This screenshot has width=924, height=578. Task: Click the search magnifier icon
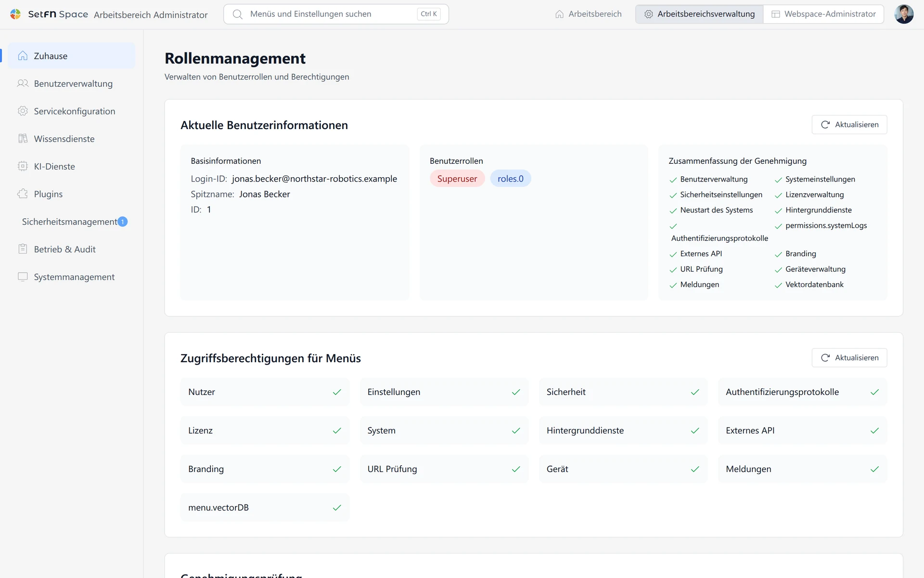(237, 14)
